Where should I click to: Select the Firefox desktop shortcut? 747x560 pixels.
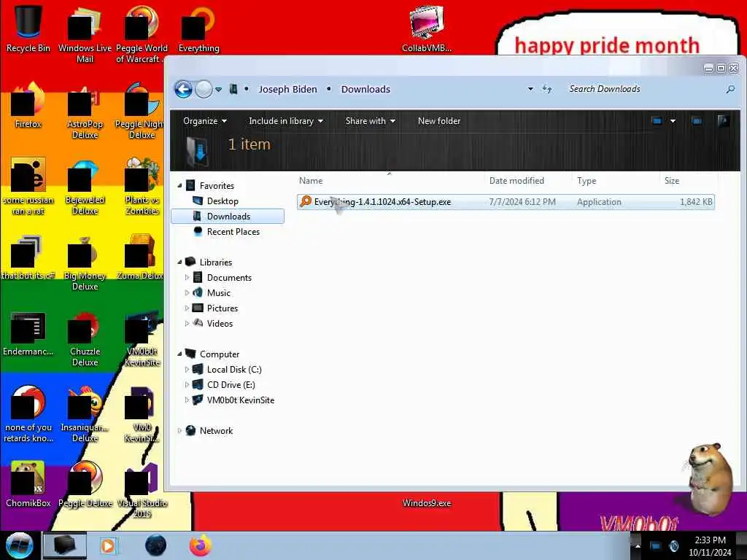click(x=28, y=106)
